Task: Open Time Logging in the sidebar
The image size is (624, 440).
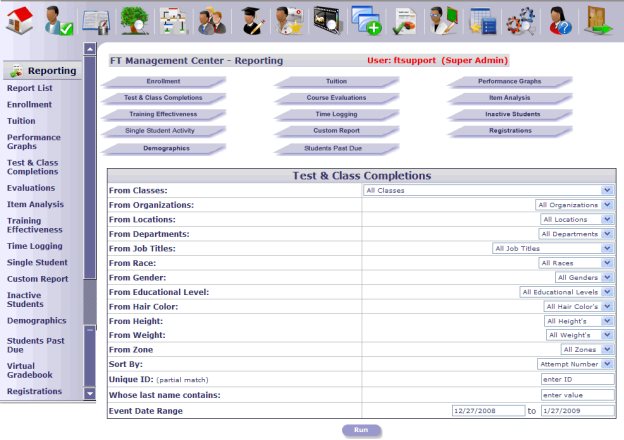Action: pyautogui.click(x=35, y=246)
